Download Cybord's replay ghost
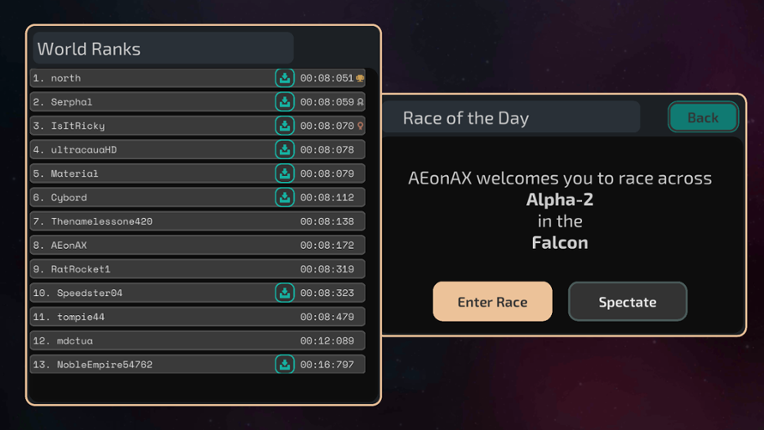 tap(285, 198)
